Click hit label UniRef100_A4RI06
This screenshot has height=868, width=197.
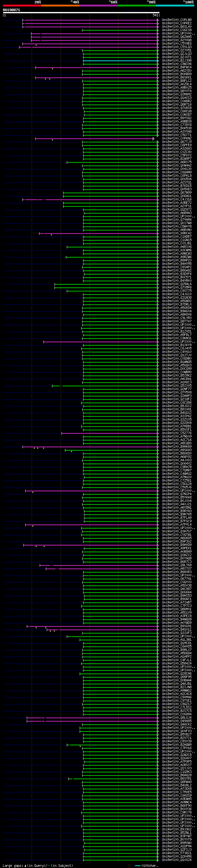pyautogui.click(x=176, y=247)
